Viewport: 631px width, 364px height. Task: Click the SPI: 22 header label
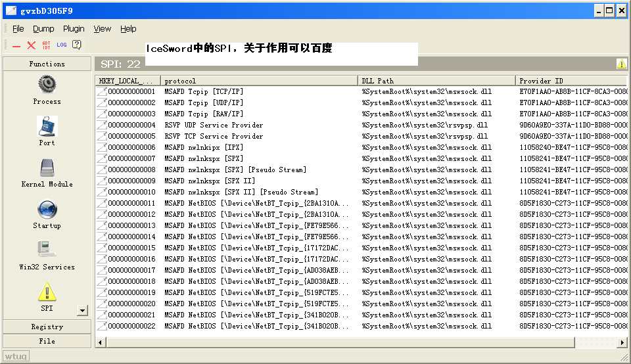click(120, 64)
